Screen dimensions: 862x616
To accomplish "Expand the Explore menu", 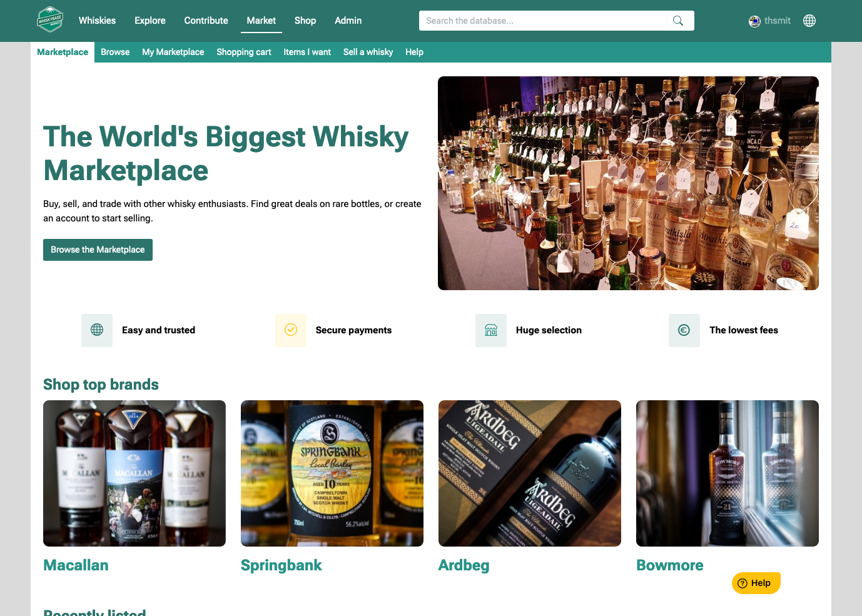I will [150, 21].
